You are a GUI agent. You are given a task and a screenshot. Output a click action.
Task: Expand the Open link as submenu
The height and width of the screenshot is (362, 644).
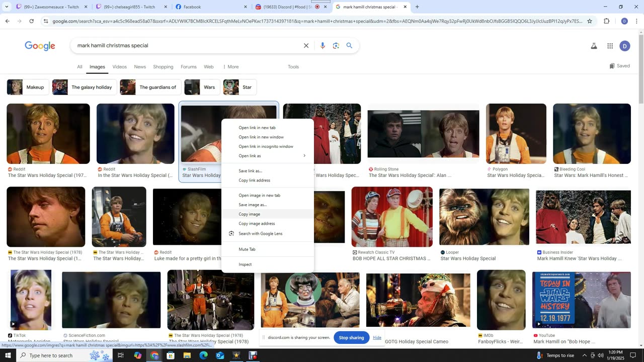pyautogui.click(x=268, y=156)
